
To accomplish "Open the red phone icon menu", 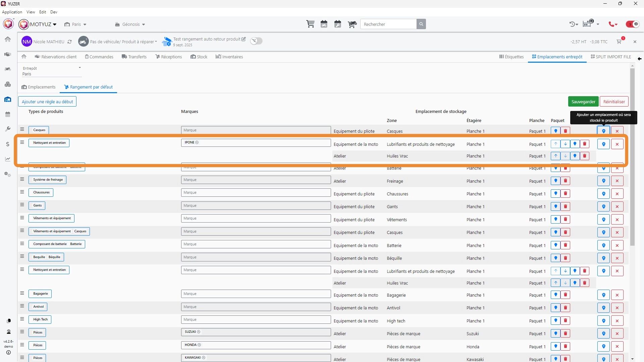I will coord(613,24).
